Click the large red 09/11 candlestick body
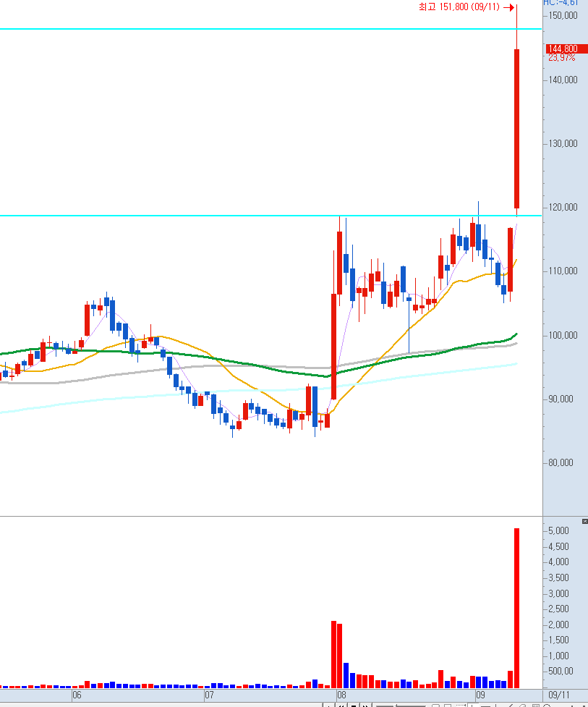This screenshot has height=707, width=588. point(517,129)
